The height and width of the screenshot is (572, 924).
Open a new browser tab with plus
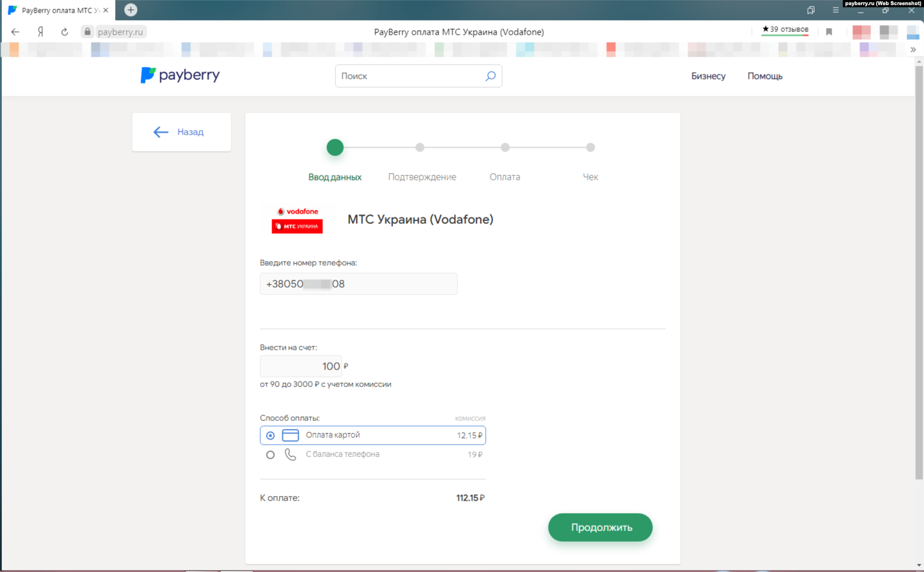coord(131,10)
